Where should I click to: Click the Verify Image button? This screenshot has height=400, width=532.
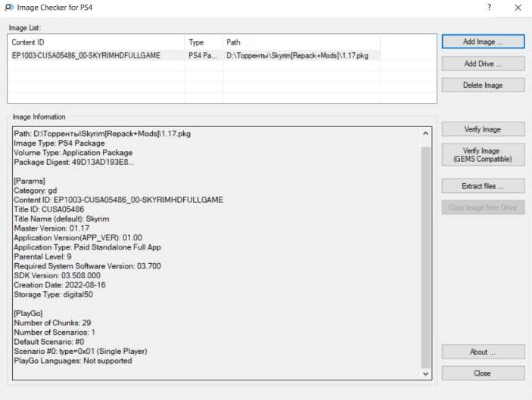point(483,129)
